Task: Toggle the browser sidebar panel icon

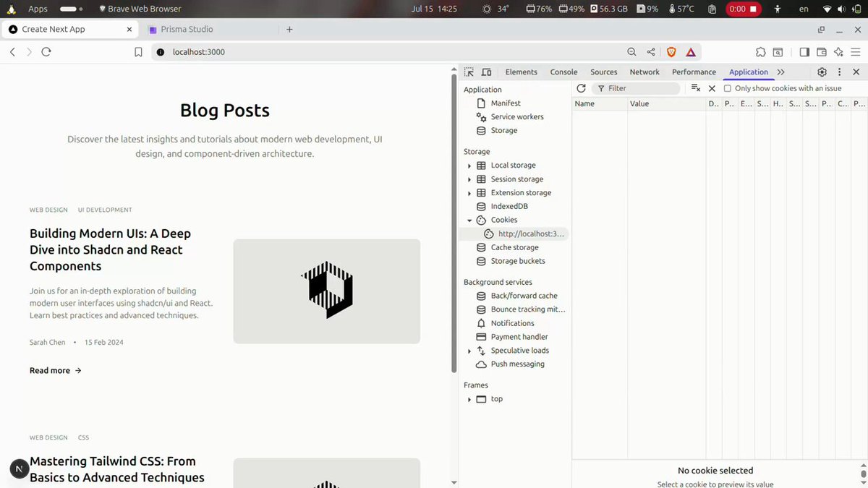Action: (804, 52)
